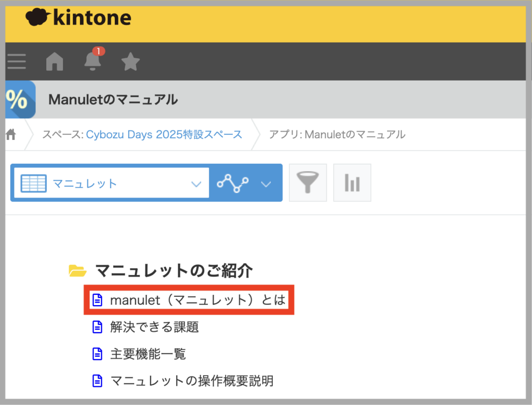
Task: Go to the kintone portal via the toolbar home icon
Action: 55,62
